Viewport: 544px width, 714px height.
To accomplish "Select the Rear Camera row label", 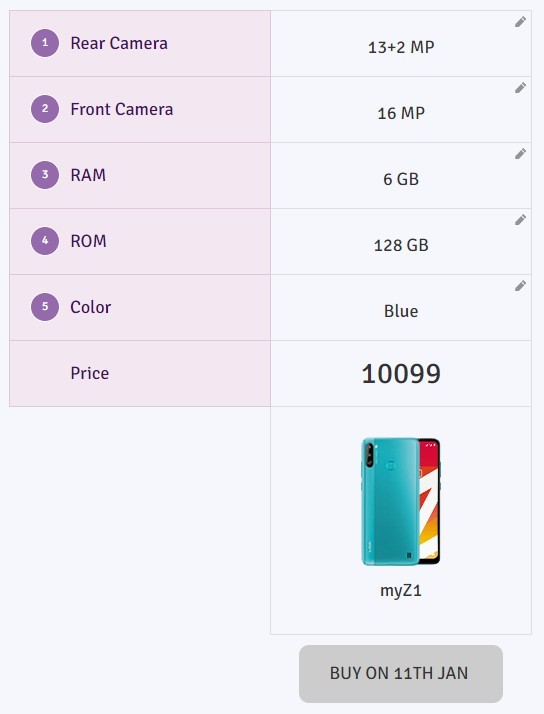I will (119, 43).
